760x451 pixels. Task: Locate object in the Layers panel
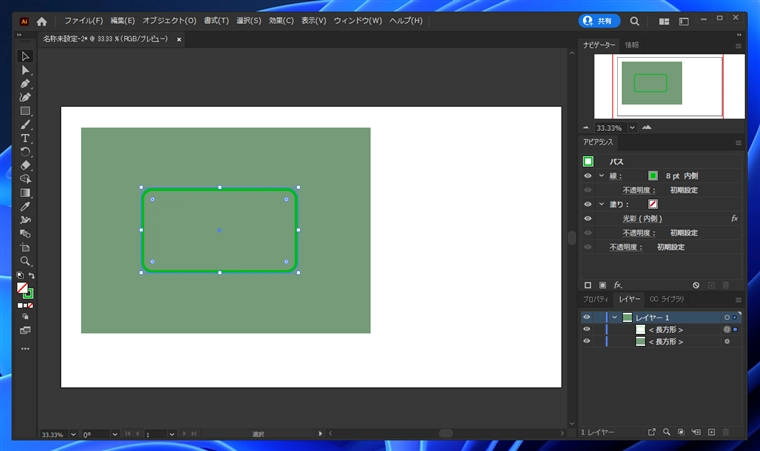pyautogui.click(x=666, y=432)
